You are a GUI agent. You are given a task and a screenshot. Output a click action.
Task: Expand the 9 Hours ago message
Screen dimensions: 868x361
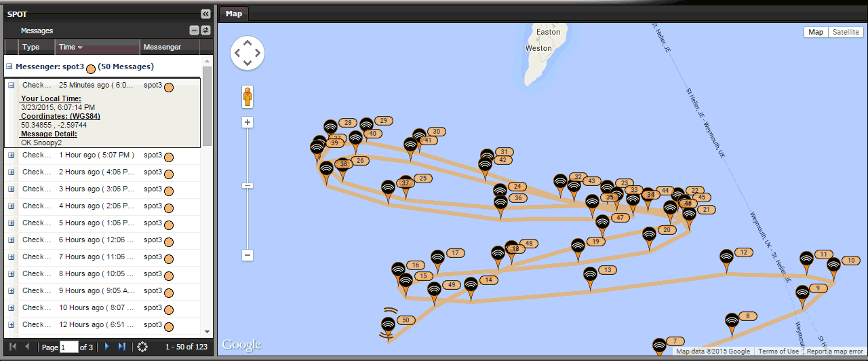[11, 290]
